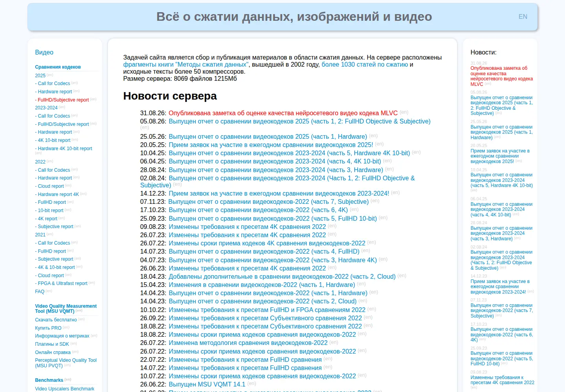The width and height of the screenshot is (565, 392).
Task: Open report (часть 4, FullHD) dated 14.07.23
Action: coord(264,252)
